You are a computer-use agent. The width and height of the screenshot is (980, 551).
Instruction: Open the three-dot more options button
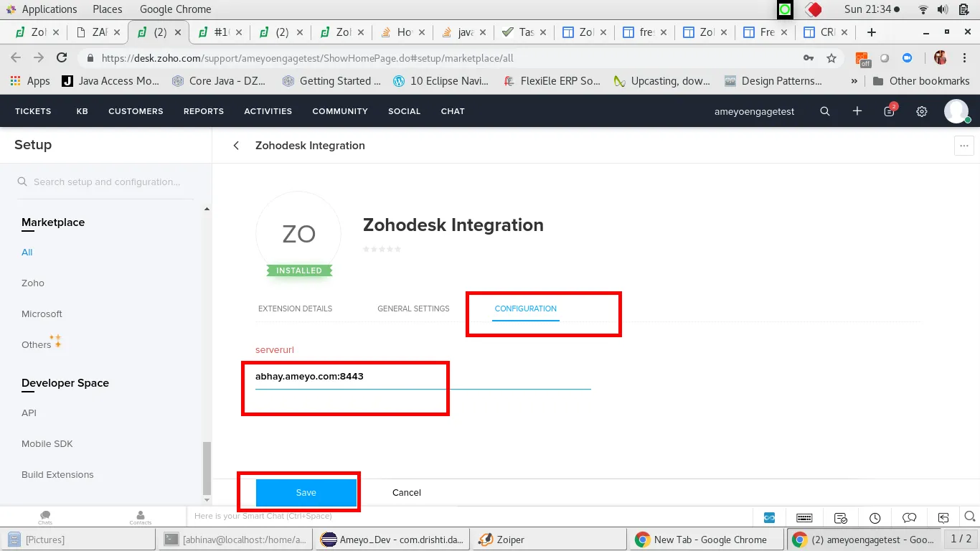pyautogui.click(x=963, y=146)
